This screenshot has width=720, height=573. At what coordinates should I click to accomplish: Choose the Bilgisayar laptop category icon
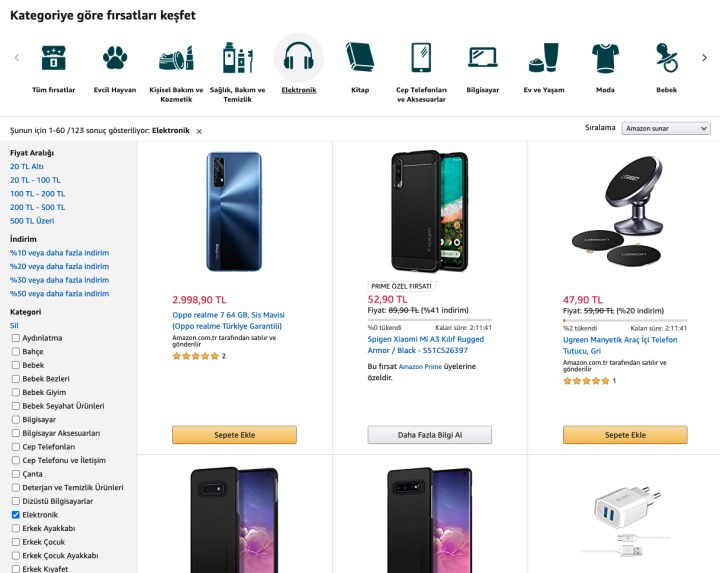coord(483,58)
